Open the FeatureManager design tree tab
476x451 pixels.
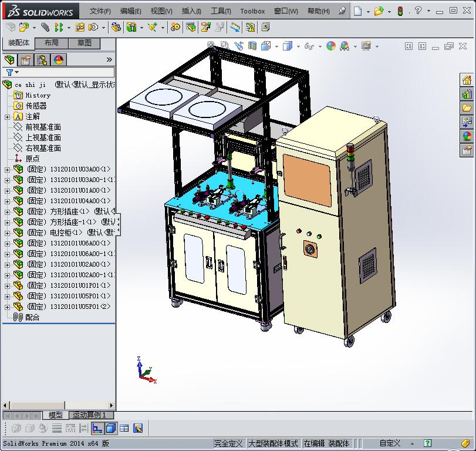click(x=9, y=60)
